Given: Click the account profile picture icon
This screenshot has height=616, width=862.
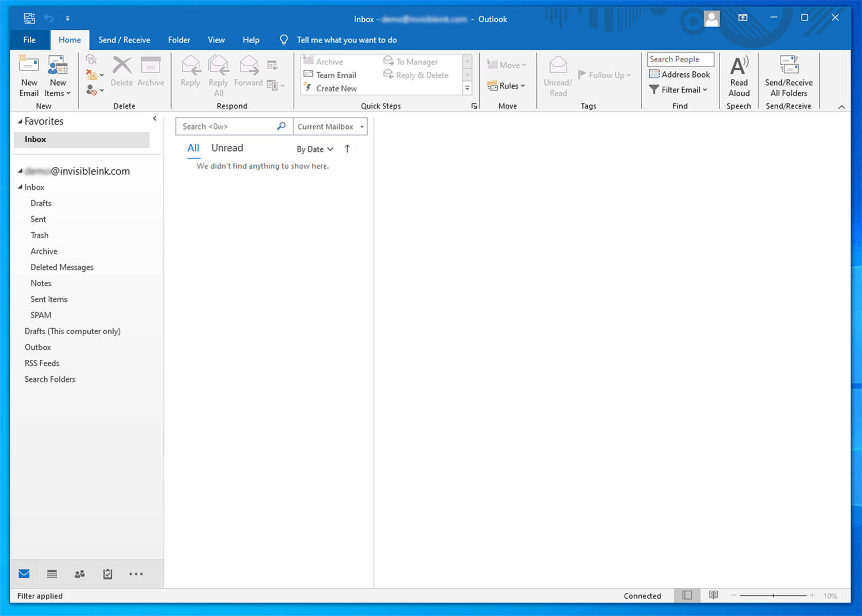Looking at the screenshot, I should [711, 19].
